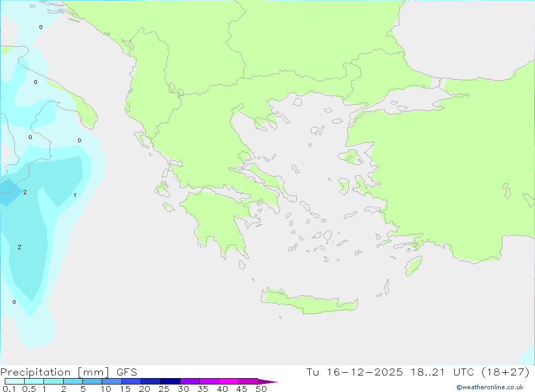535x392 pixels.
Task: Click the date "Tu 16-12-2025" text
Action: (x=354, y=372)
